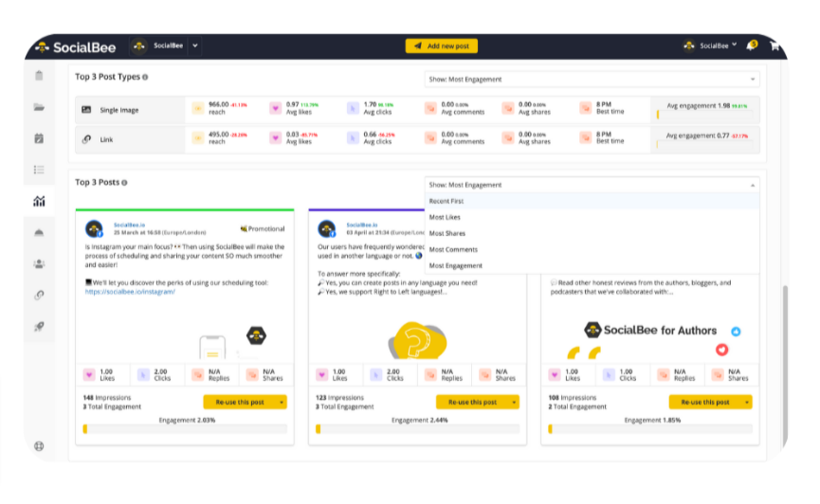Open the calendar icon in left sidebar
The image size is (820, 504).
coord(39,138)
